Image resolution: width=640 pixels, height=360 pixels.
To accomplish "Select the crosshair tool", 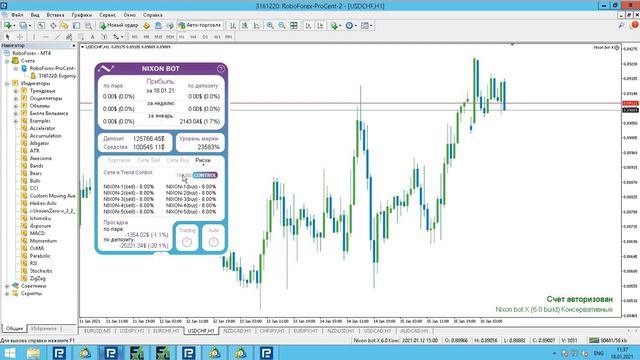I will [20, 37].
